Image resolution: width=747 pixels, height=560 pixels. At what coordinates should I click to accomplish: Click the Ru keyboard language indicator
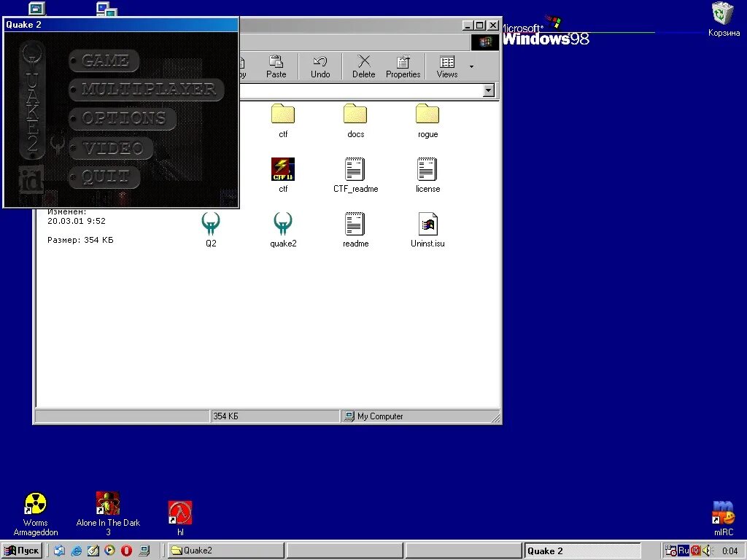[683, 551]
